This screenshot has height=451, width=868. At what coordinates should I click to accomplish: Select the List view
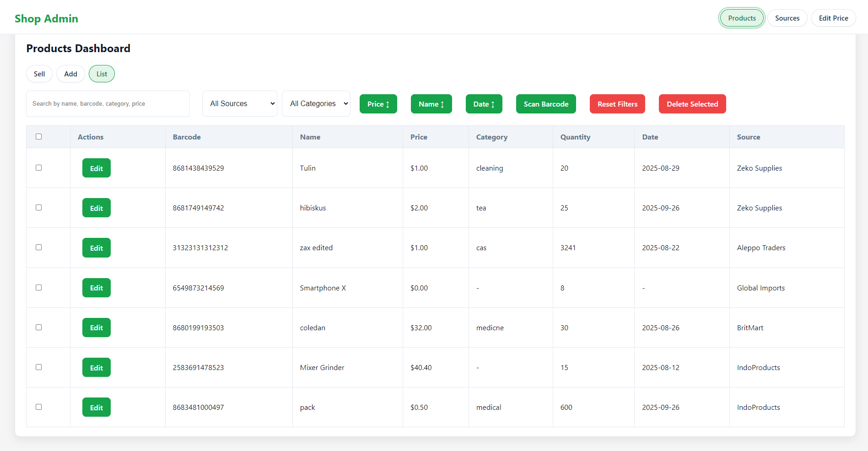click(102, 74)
